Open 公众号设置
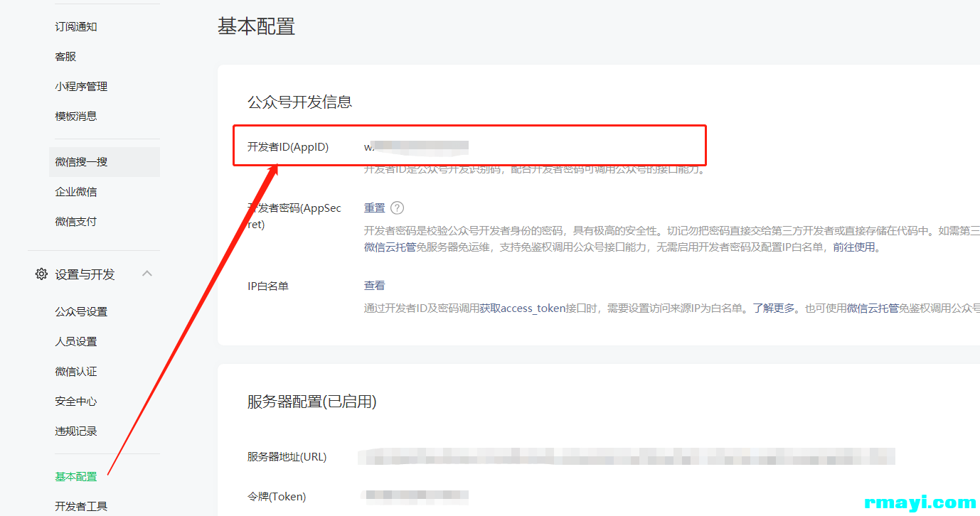This screenshot has height=516, width=980. [81, 312]
